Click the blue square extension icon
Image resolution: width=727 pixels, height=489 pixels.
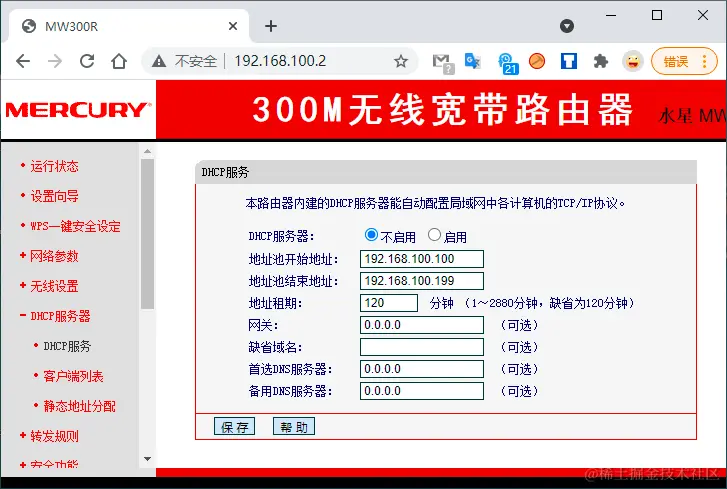click(x=568, y=61)
